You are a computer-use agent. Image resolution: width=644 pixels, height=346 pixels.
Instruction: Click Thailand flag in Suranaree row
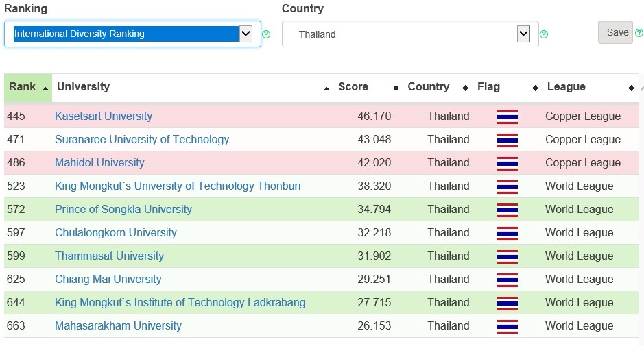(508, 140)
